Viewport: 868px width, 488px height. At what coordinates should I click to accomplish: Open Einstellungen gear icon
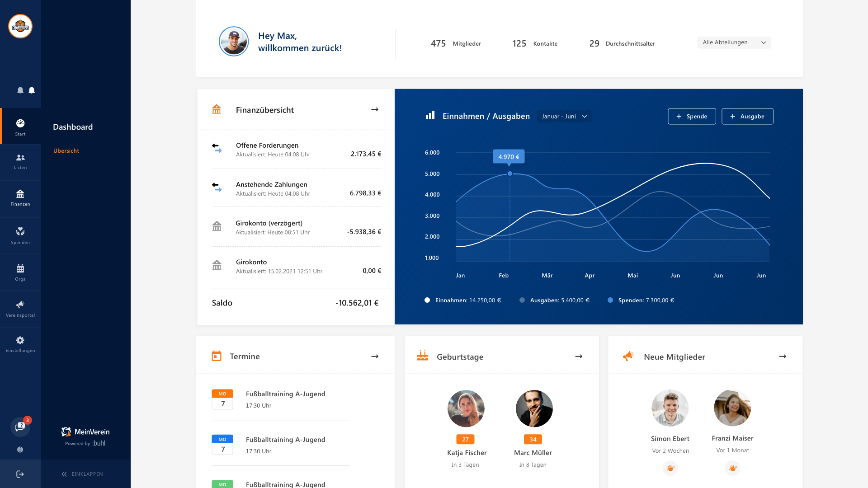pyautogui.click(x=20, y=344)
